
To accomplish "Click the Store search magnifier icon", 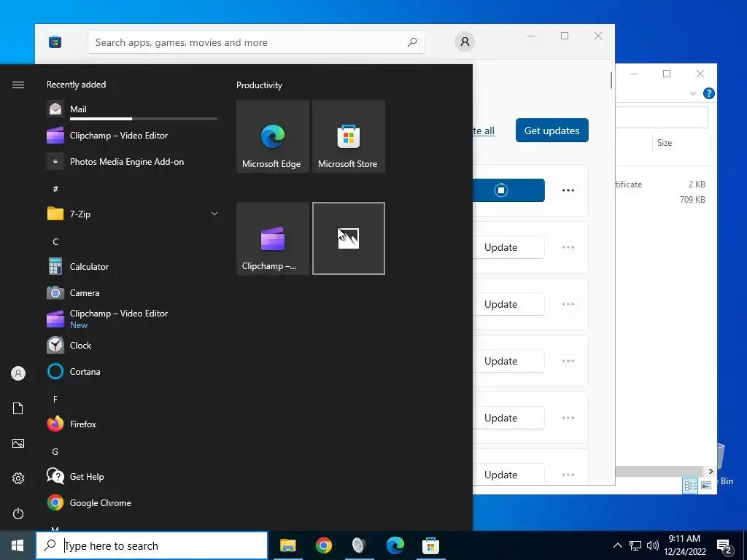I will pos(412,42).
